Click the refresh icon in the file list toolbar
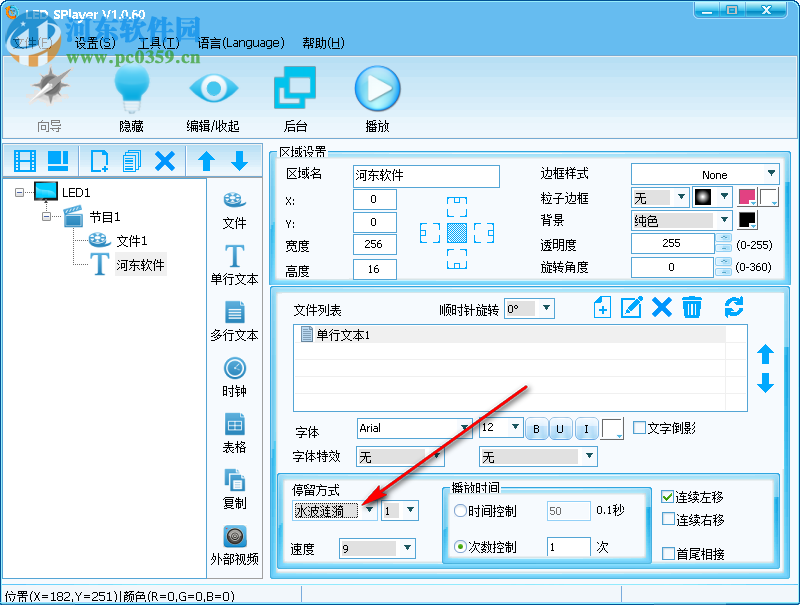 click(x=735, y=308)
